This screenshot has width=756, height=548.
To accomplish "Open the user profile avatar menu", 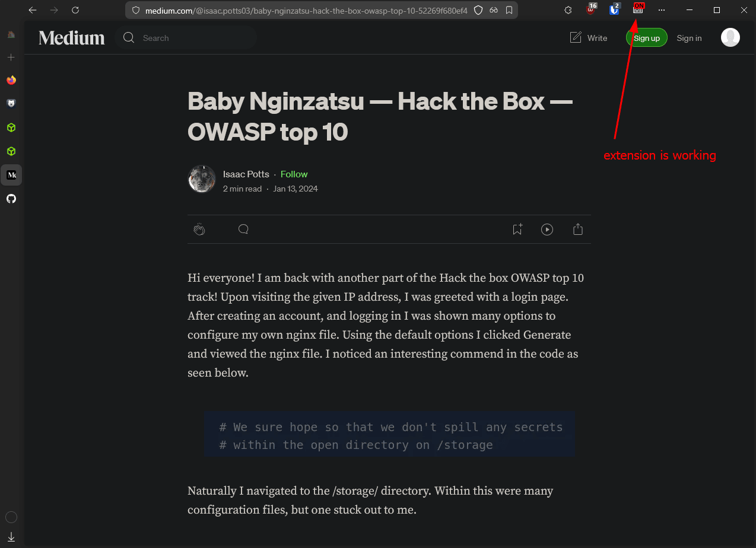I will point(730,38).
